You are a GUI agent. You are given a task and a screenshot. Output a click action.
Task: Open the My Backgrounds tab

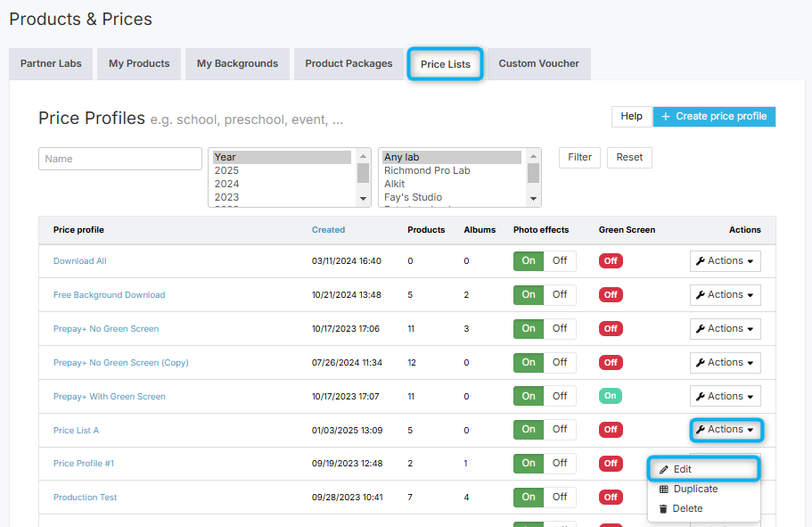(237, 63)
